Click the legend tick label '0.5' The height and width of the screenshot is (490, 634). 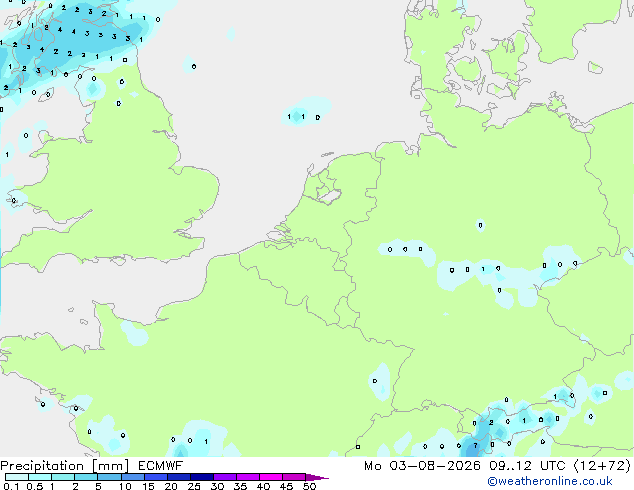35,486
